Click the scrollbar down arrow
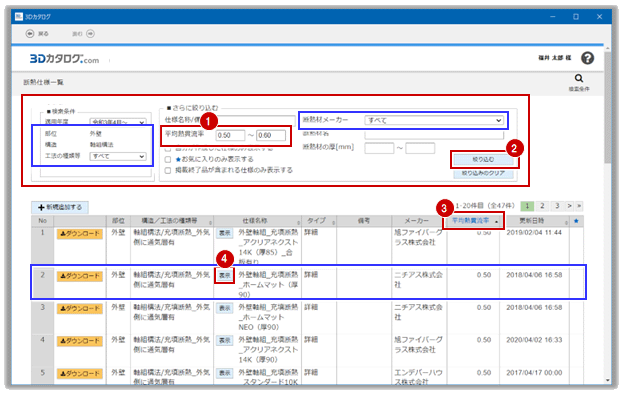 [x=608, y=380]
